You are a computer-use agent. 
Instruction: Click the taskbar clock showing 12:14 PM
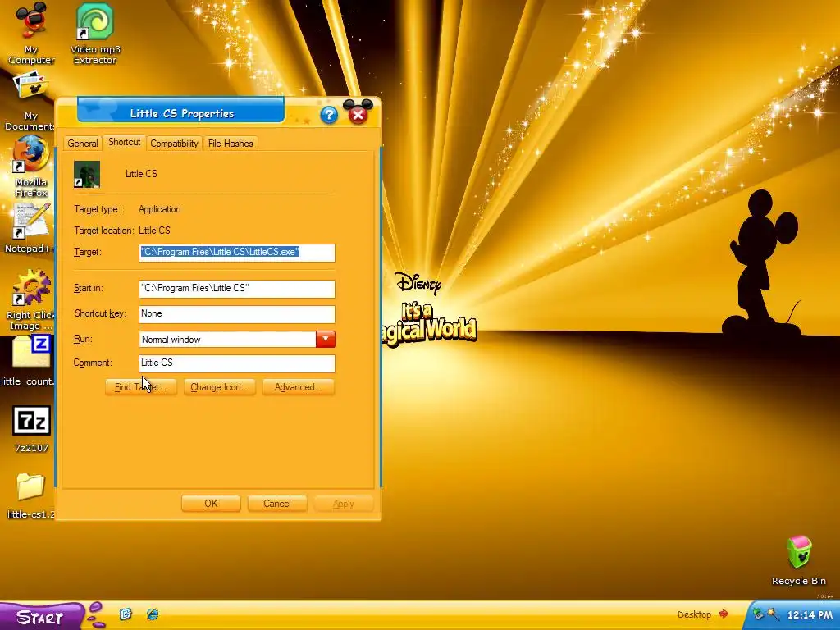[x=810, y=615]
